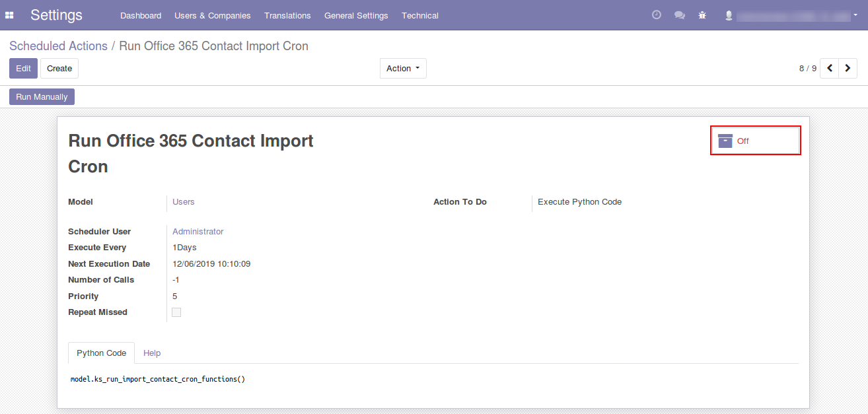Switch to the Help tab
Viewport: 868px width, 414px height.
coord(152,353)
